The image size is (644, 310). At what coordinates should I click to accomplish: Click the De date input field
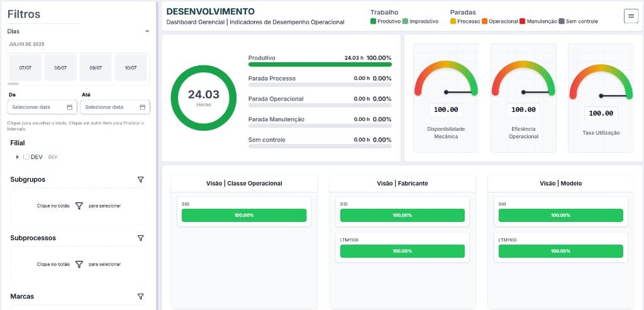(x=42, y=107)
